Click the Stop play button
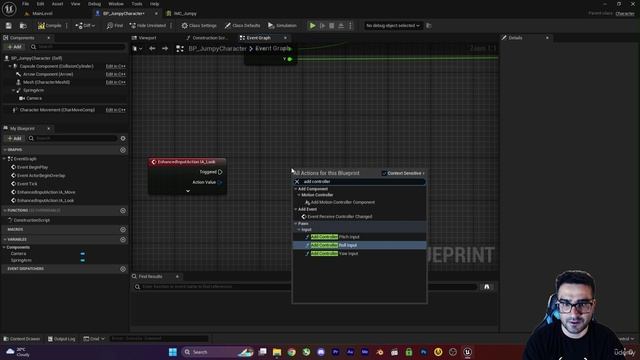640x360 pixels. tap(331, 26)
